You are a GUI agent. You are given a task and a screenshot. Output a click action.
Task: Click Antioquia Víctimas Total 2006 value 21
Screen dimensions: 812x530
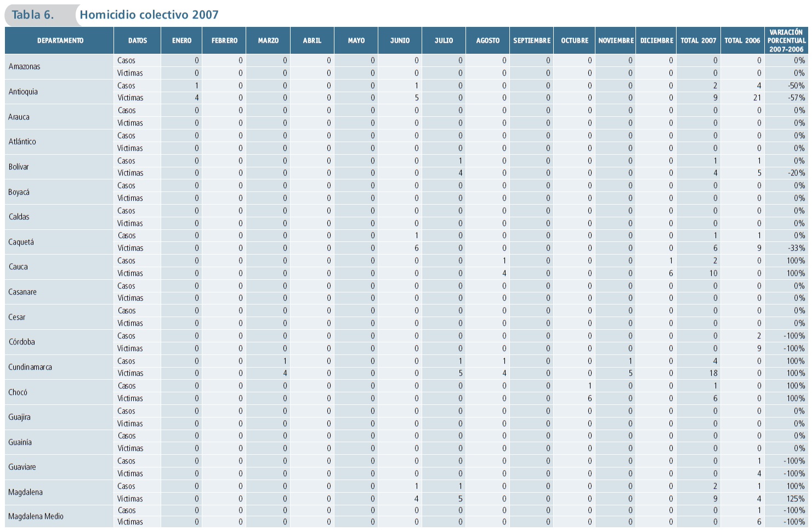pyautogui.click(x=757, y=98)
